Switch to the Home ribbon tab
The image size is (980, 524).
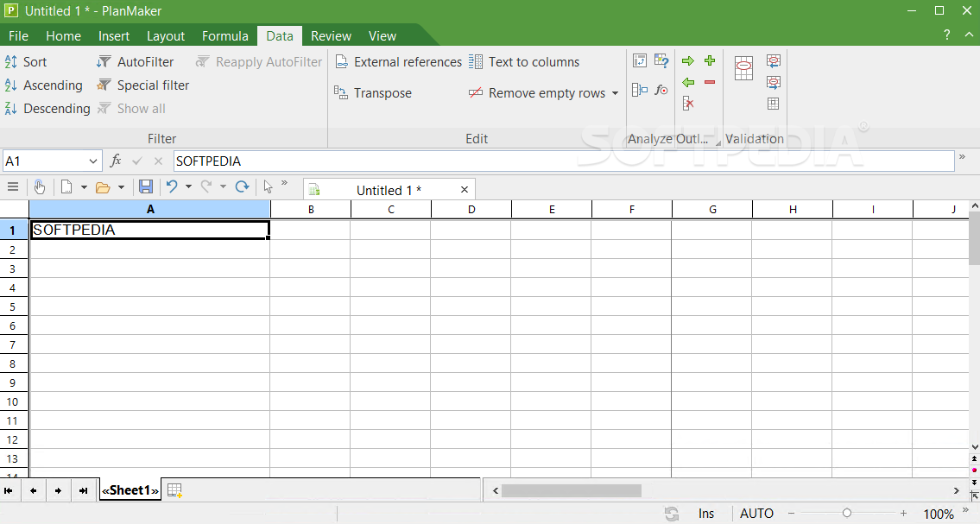[x=63, y=35]
